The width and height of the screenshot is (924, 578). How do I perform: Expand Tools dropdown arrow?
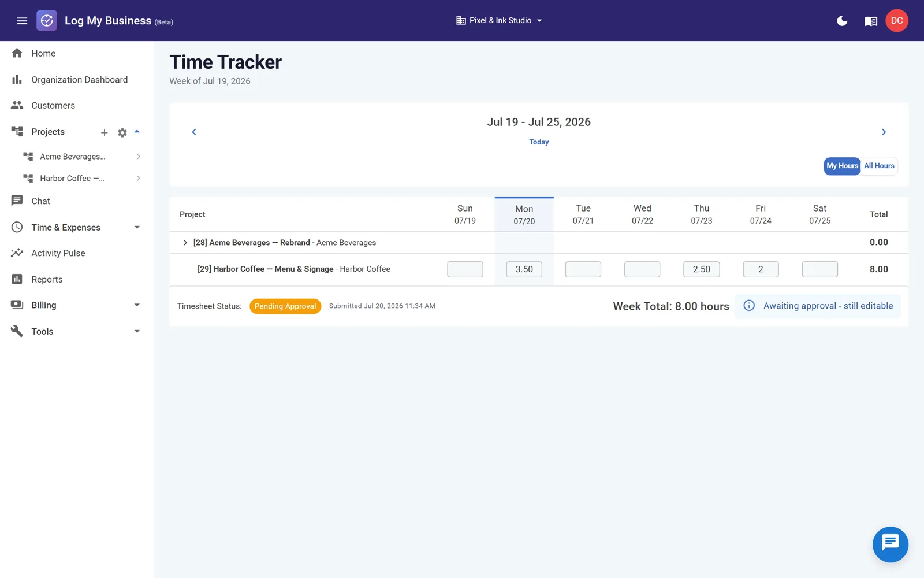point(137,331)
